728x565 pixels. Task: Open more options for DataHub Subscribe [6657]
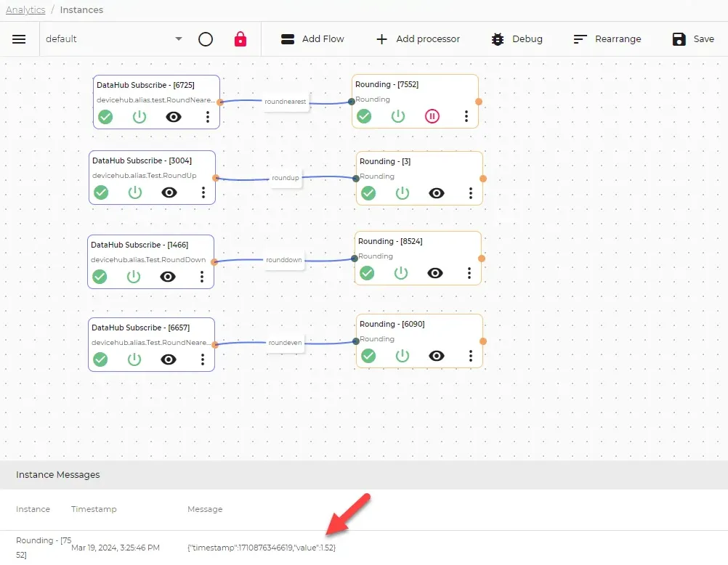pos(203,359)
